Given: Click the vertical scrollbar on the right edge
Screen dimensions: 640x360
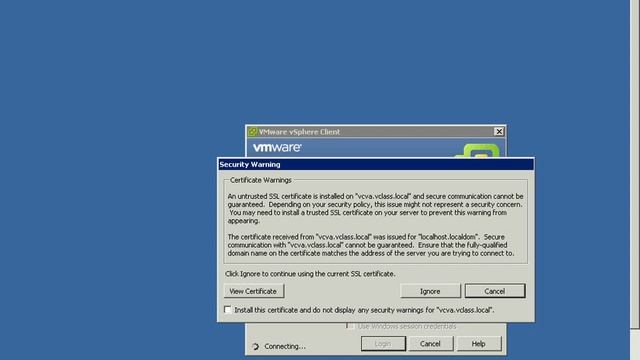Looking at the screenshot, I should point(635,163).
